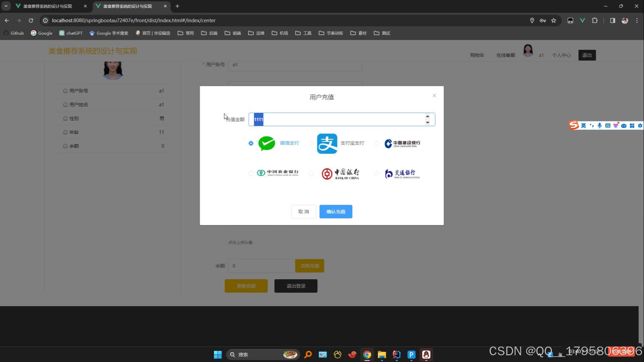Open 个人中心 in the site header
Image resolution: width=644 pixels, height=362 pixels.
click(x=561, y=55)
